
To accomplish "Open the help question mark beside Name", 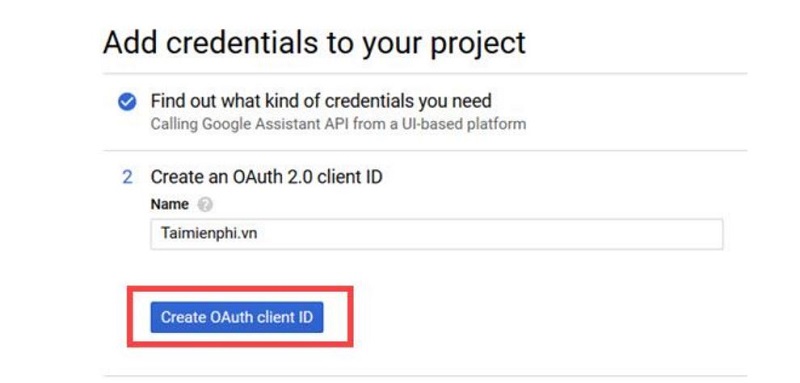I will tap(205, 205).
